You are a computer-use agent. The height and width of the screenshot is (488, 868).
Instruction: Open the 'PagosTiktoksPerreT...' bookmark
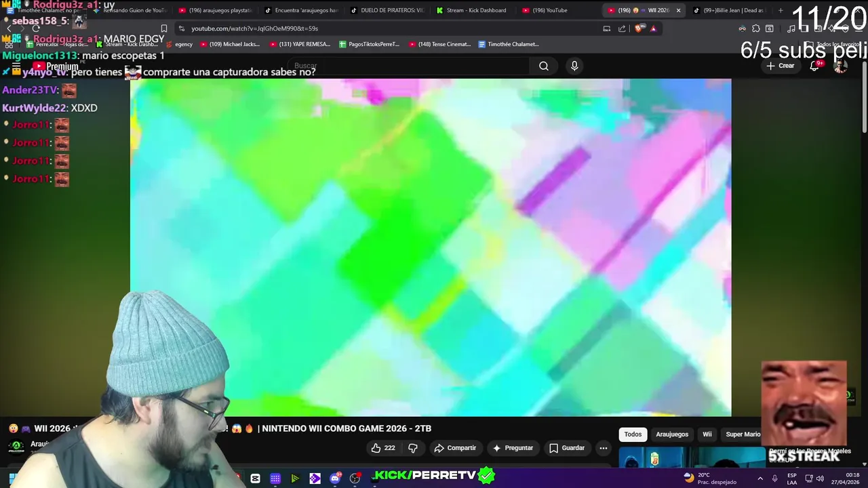tap(369, 44)
